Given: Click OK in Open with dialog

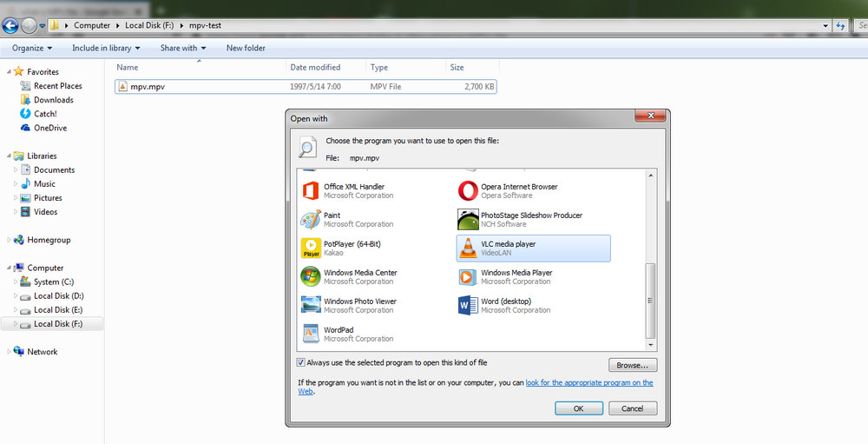Looking at the screenshot, I should [578, 408].
